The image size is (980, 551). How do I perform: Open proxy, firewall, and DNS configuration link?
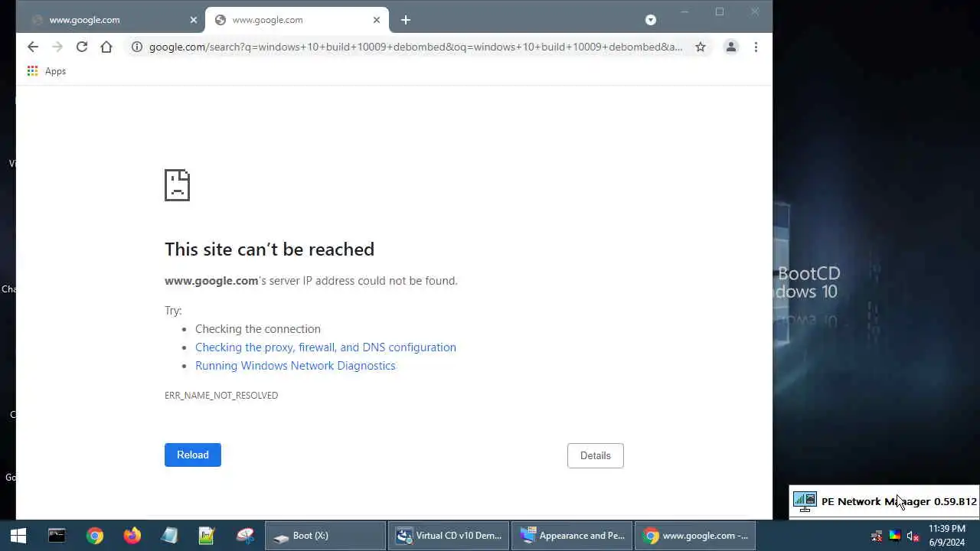[x=325, y=347]
